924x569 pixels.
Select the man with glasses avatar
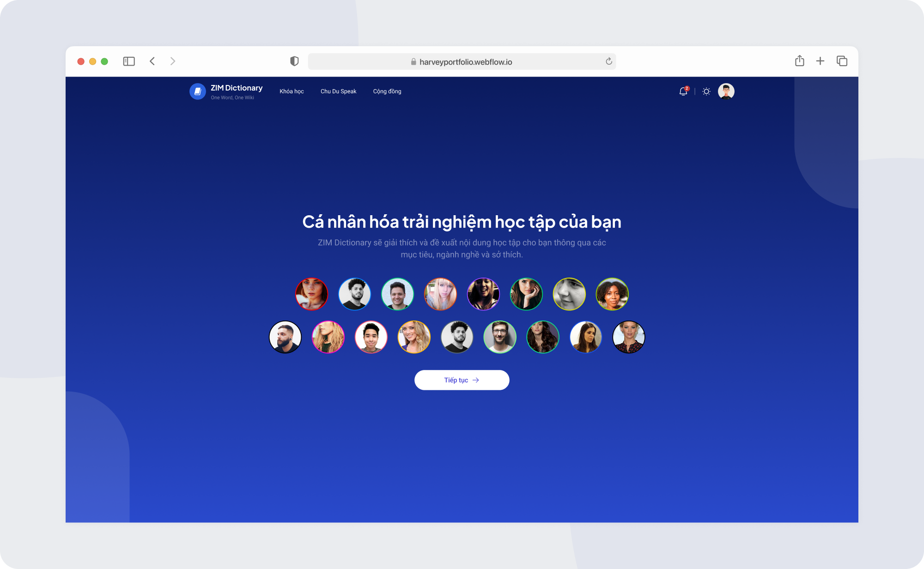[x=500, y=337]
